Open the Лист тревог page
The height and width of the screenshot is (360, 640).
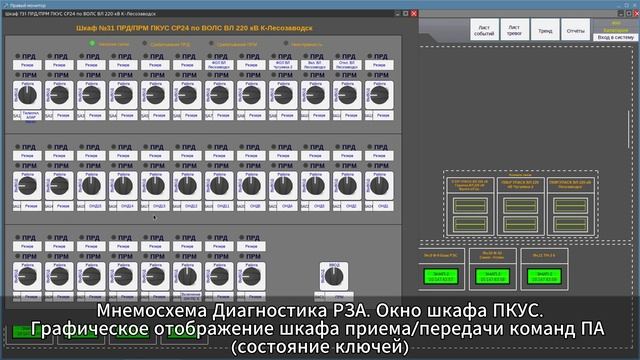[514, 29]
